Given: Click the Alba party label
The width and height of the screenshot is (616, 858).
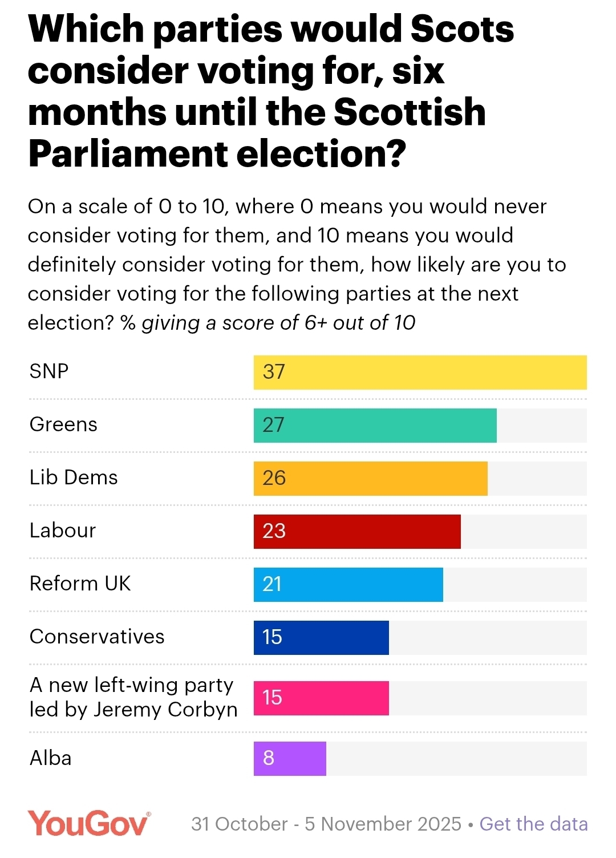Looking at the screenshot, I should 51,758.
